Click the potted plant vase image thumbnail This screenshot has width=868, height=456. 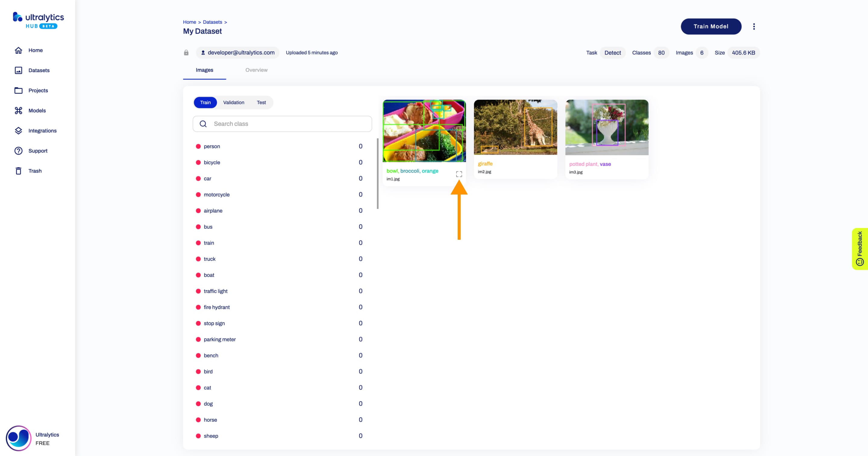(x=607, y=127)
